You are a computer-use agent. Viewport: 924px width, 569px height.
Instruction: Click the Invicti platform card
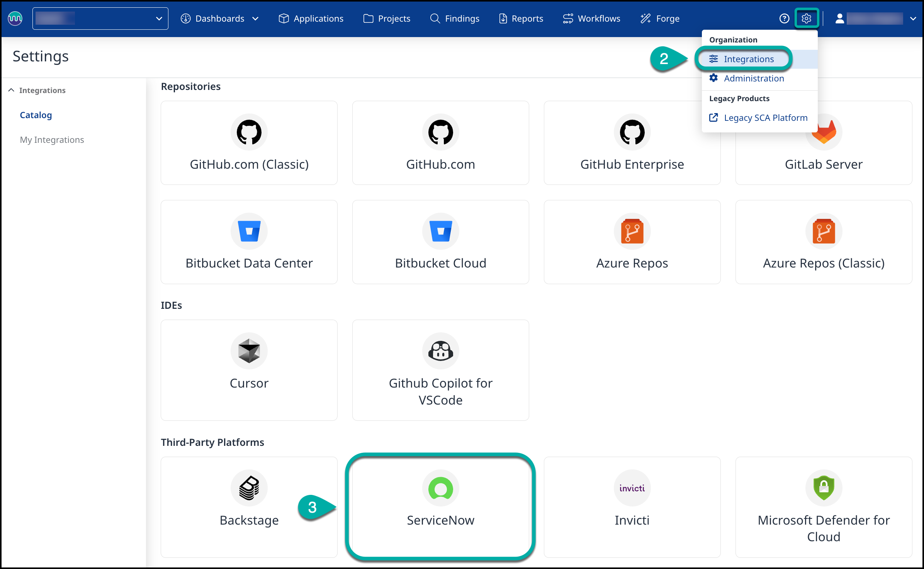(x=632, y=506)
